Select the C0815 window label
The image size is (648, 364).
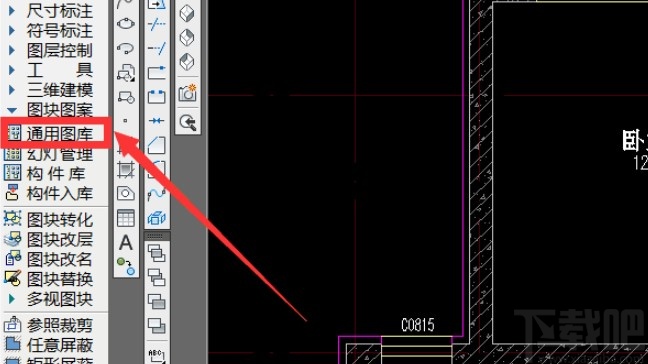click(x=417, y=325)
